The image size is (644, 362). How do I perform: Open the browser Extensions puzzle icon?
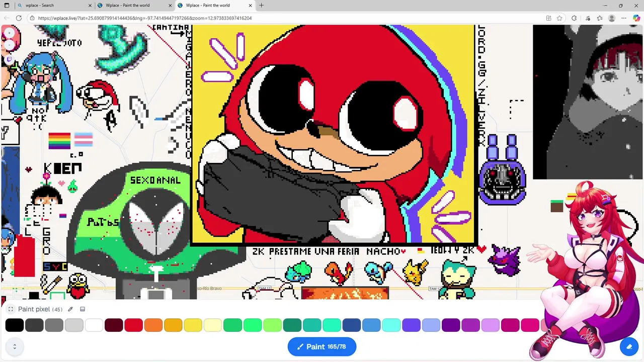click(x=574, y=18)
